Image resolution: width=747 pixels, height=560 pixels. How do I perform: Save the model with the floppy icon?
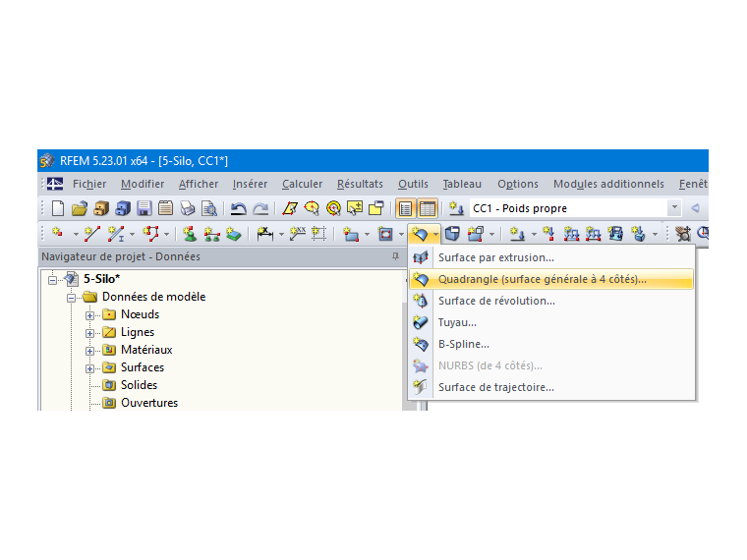click(x=144, y=208)
